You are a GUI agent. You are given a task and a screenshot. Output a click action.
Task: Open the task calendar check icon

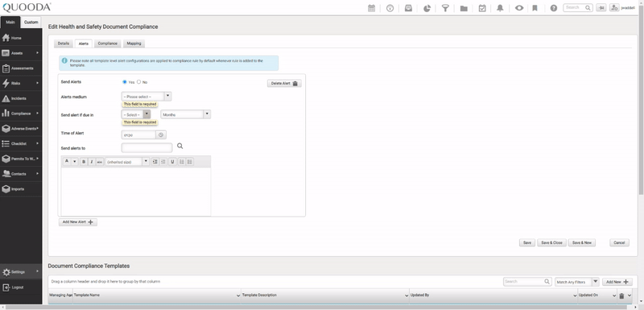tap(482, 8)
